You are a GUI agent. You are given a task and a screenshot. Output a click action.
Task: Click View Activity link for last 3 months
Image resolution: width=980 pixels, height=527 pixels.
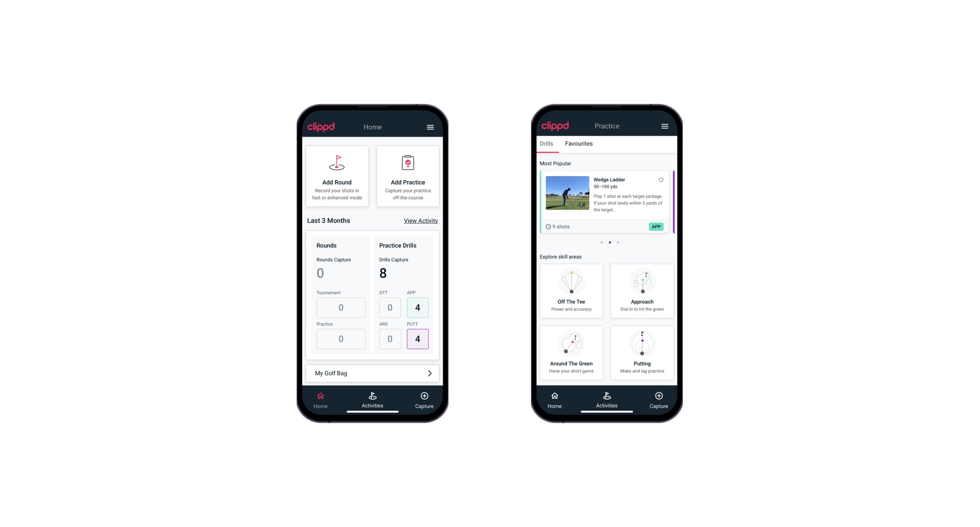[x=420, y=221]
